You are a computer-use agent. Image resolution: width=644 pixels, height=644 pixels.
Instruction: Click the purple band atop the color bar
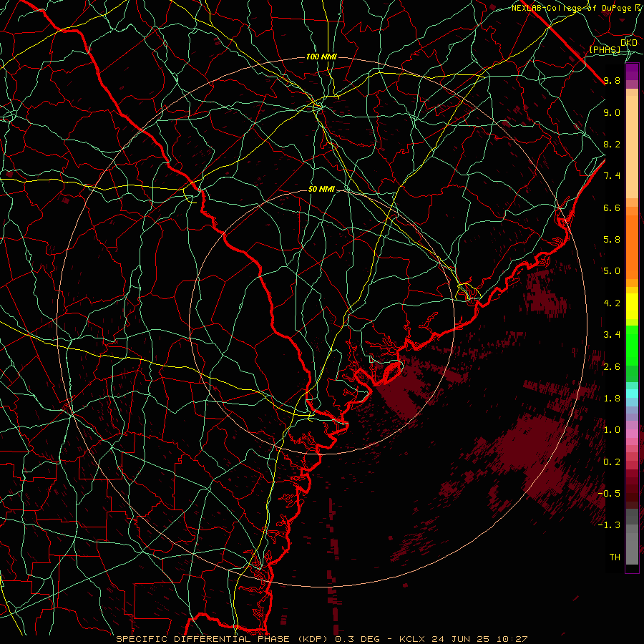pos(632,72)
